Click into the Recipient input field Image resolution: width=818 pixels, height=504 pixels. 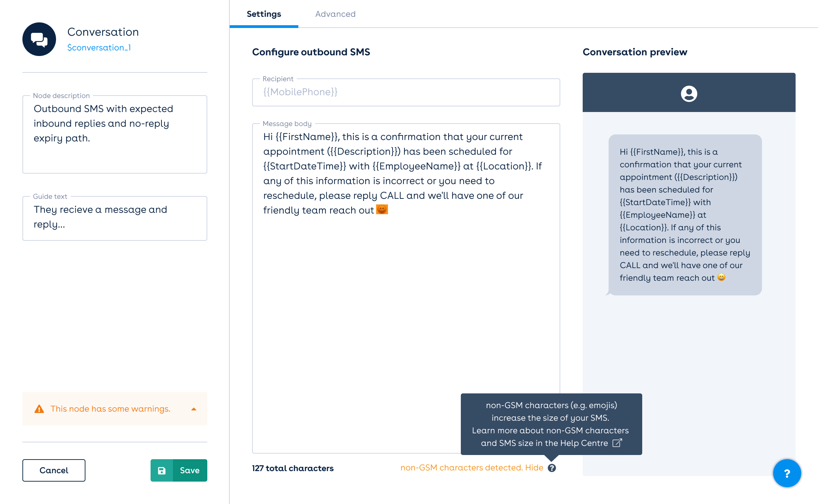click(x=406, y=92)
